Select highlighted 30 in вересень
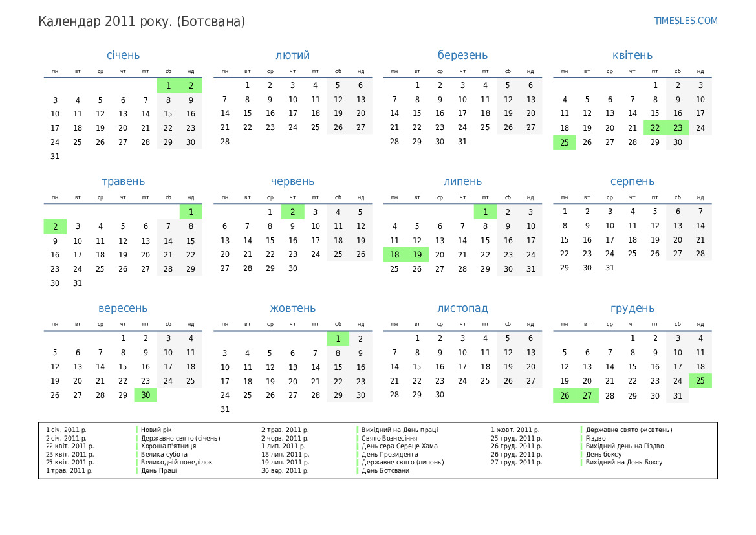 [146, 395]
